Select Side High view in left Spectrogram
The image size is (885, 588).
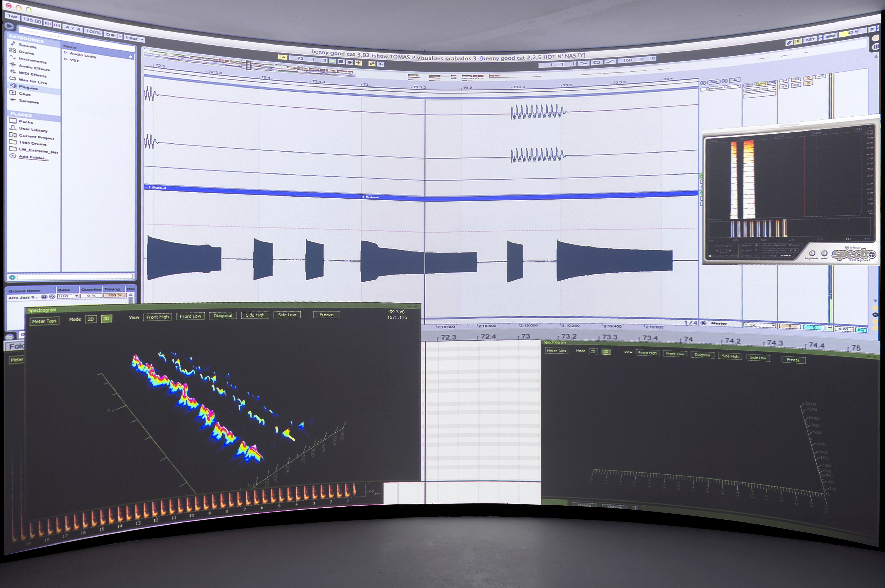click(x=255, y=315)
